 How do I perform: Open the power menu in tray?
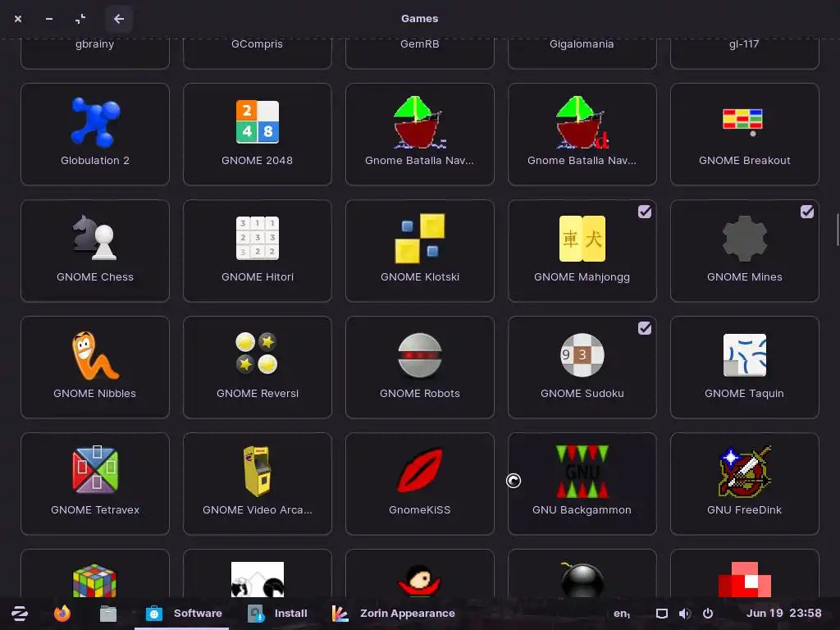point(708,614)
